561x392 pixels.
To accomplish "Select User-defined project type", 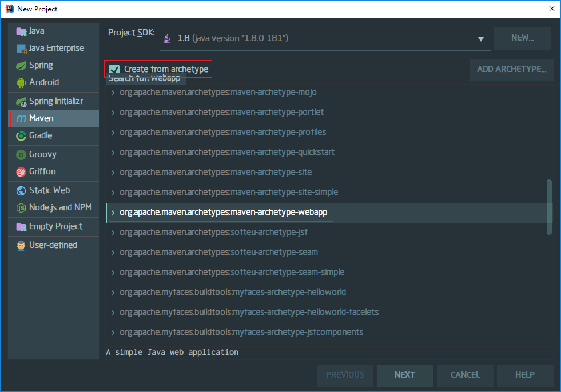I will (x=53, y=246).
